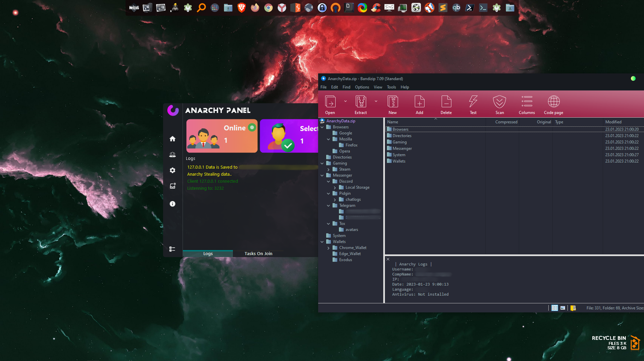The height and width of the screenshot is (361, 644).
Task: Open the Tools menu in Bandizip
Action: (x=391, y=87)
